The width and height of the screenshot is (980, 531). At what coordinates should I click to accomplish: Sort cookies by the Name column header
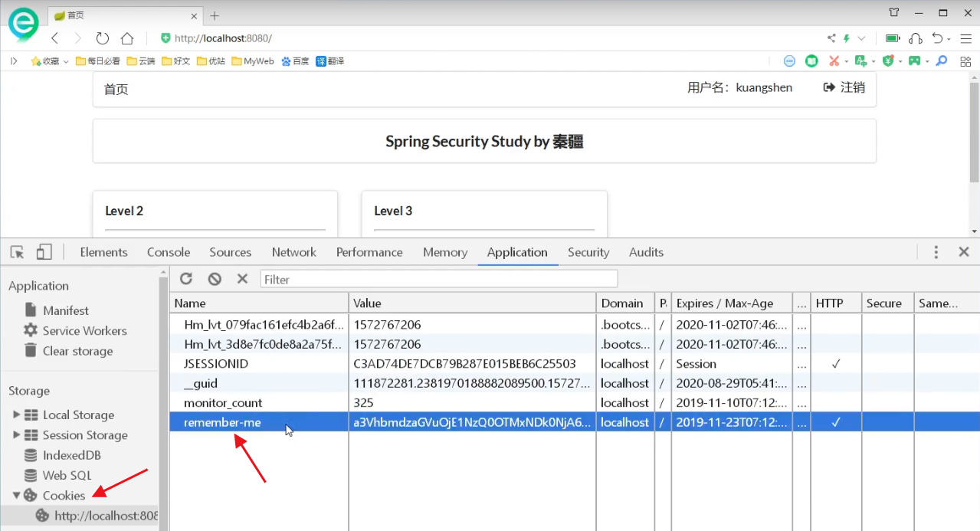tap(259, 303)
